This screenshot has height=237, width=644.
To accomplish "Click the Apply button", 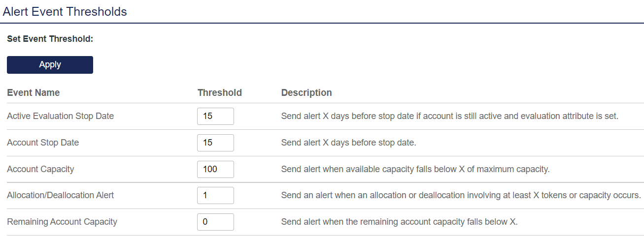I will 50,65.
